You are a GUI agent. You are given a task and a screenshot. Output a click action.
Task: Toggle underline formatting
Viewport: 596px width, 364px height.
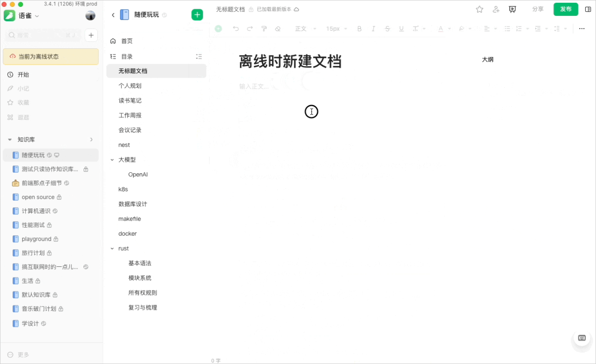coord(401,28)
